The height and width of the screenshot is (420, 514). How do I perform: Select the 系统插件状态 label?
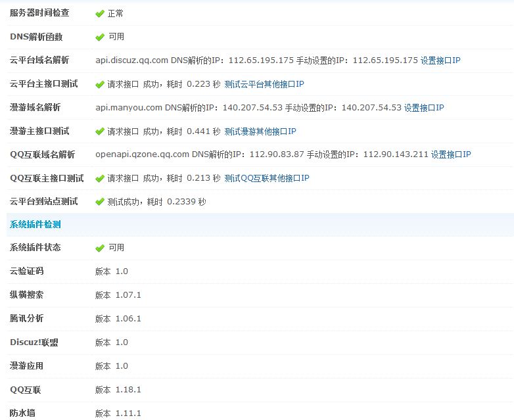coord(35,247)
